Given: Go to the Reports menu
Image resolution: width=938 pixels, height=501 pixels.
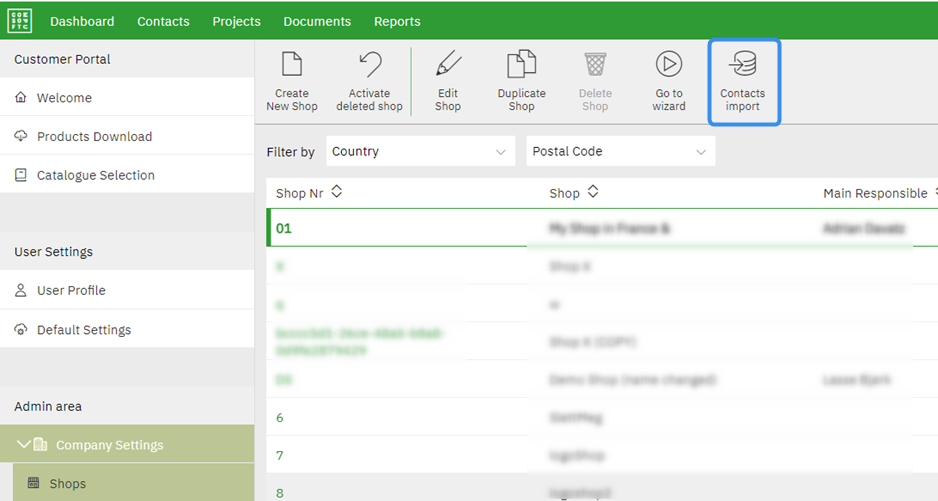Looking at the screenshot, I should [397, 21].
